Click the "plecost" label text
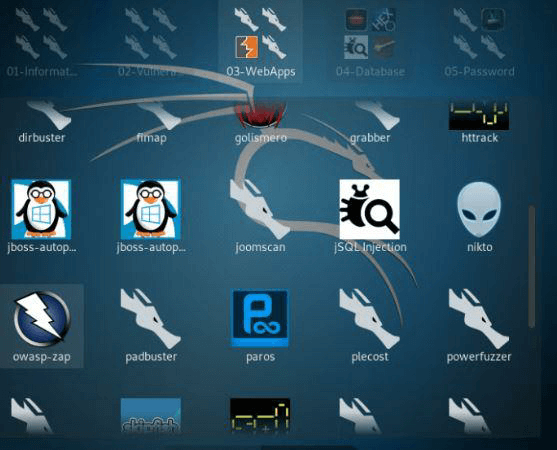Screen dimensions: 557x450 click(x=370, y=357)
